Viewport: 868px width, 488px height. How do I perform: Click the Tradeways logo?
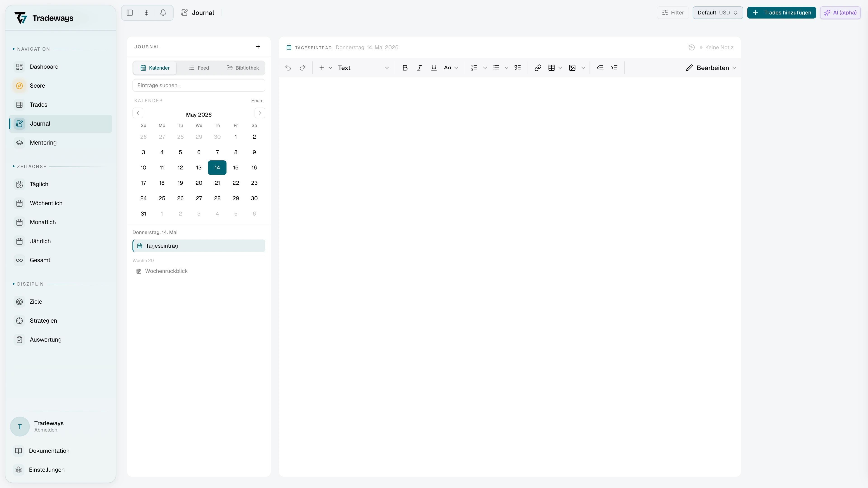click(44, 18)
